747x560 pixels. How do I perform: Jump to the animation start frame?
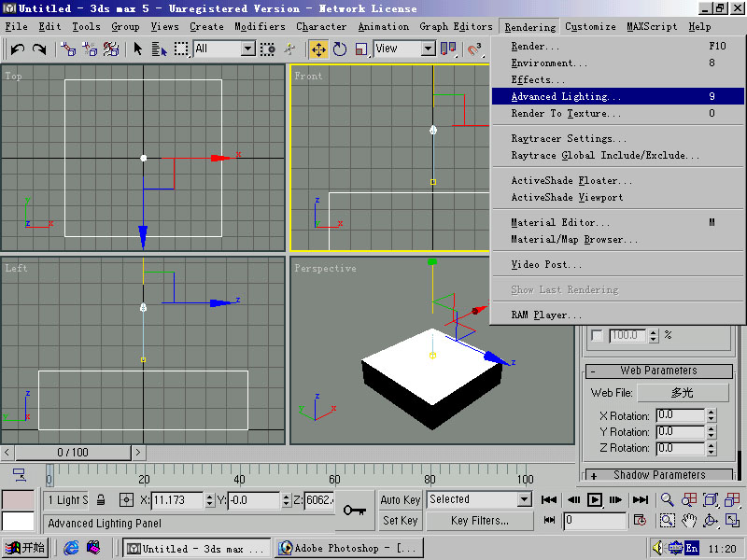549,499
